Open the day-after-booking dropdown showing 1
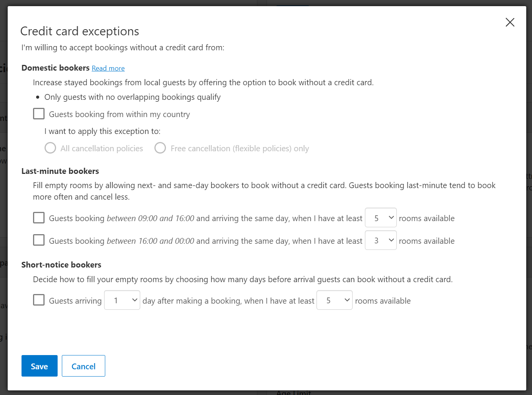This screenshot has width=532, height=395. pos(122,300)
